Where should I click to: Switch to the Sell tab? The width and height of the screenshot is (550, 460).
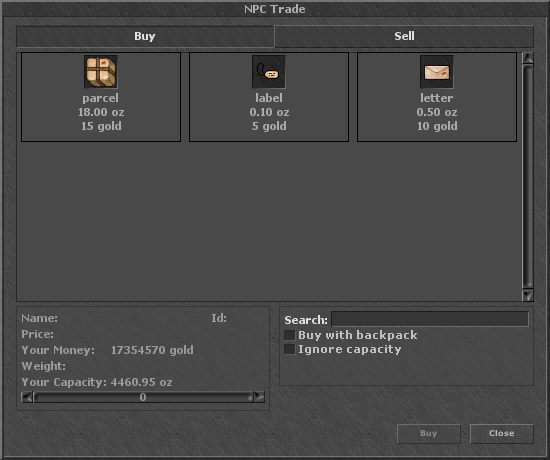(404, 36)
